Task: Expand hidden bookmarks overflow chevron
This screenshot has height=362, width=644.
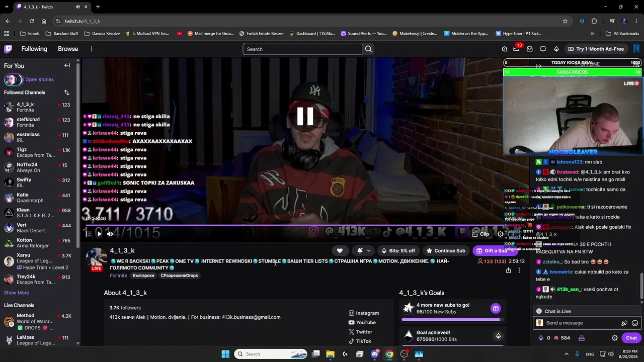Action: point(592,34)
